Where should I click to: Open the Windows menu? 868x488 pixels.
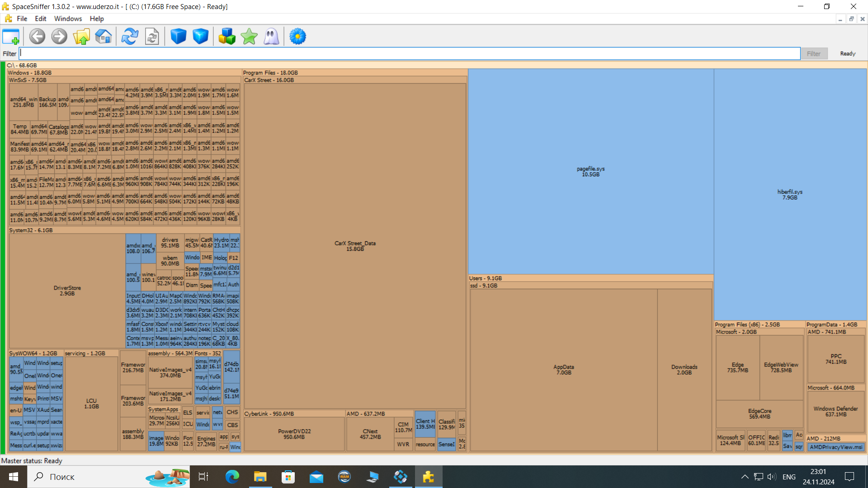click(x=68, y=19)
